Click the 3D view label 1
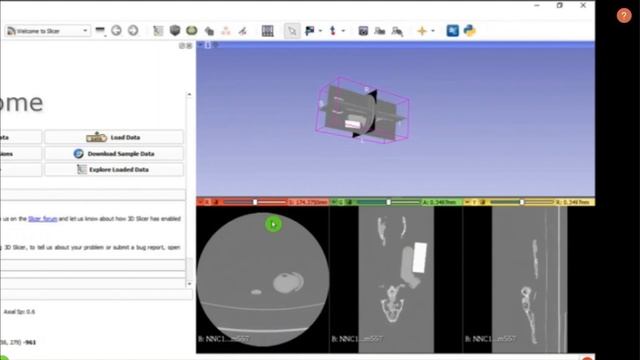The image size is (640, 360). click(208, 45)
